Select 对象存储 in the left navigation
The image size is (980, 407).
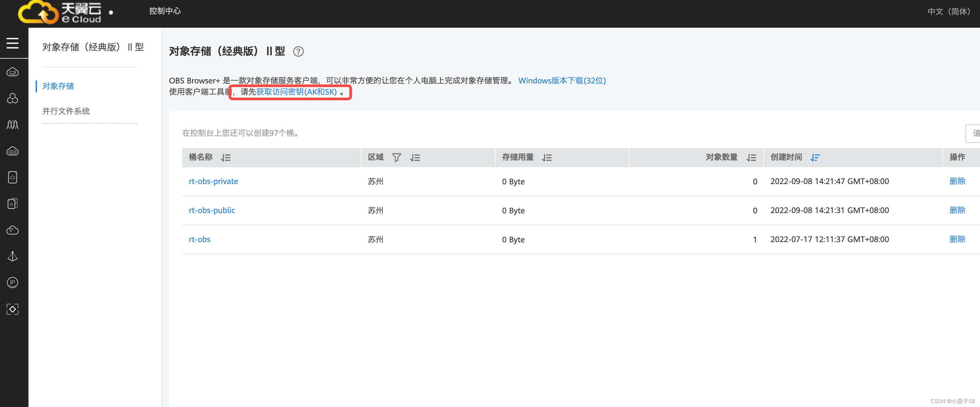click(x=58, y=86)
